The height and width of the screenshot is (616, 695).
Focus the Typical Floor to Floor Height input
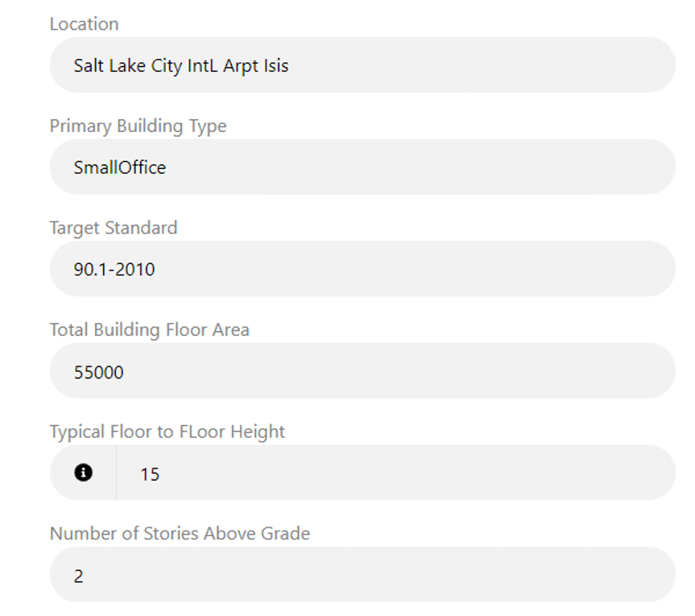[395, 473]
